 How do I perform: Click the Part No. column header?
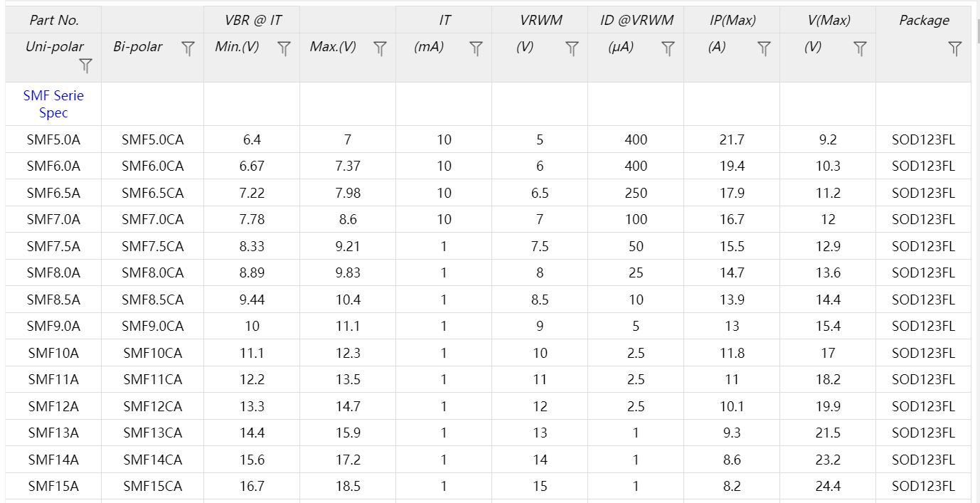point(53,20)
